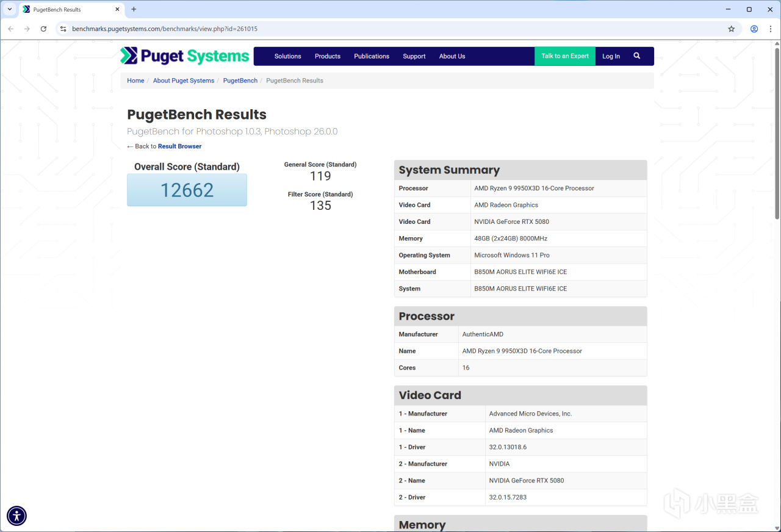
Task: Click the "Microsoft Windows 11 Pro" cell
Action: coord(558,255)
